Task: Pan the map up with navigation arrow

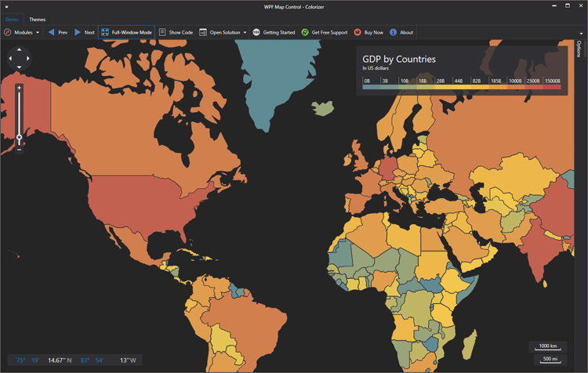Action: [x=19, y=49]
